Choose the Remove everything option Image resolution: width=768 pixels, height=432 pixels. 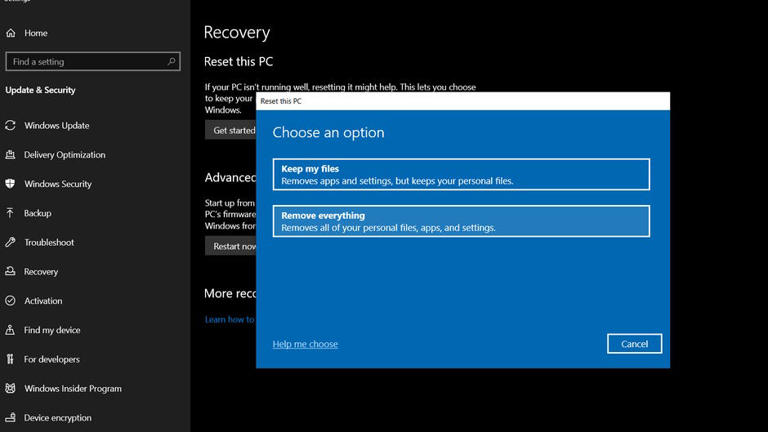(461, 221)
